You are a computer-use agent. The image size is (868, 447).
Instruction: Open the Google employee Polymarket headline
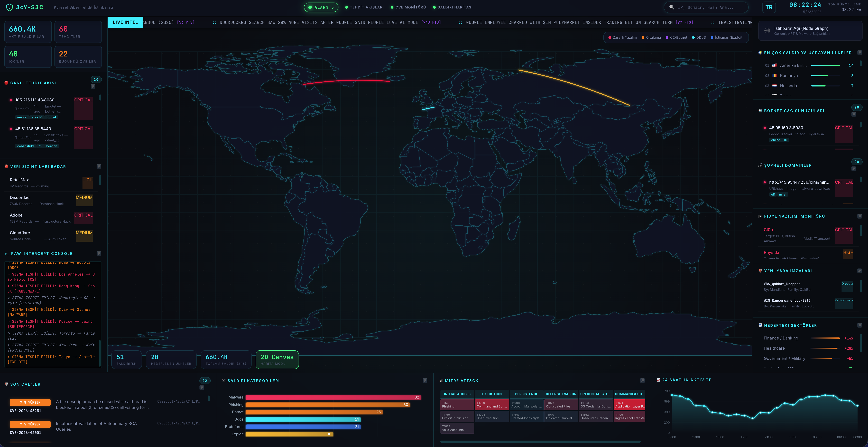pos(579,22)
